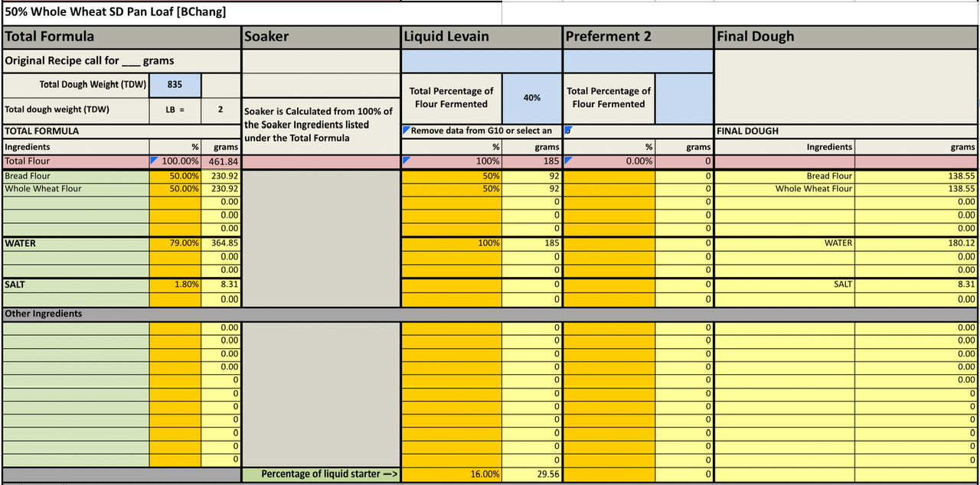This screenshot has height=485, width=980.
Task: Click the 'Liquid Levain' section header
Action: [x=481, y=37]
